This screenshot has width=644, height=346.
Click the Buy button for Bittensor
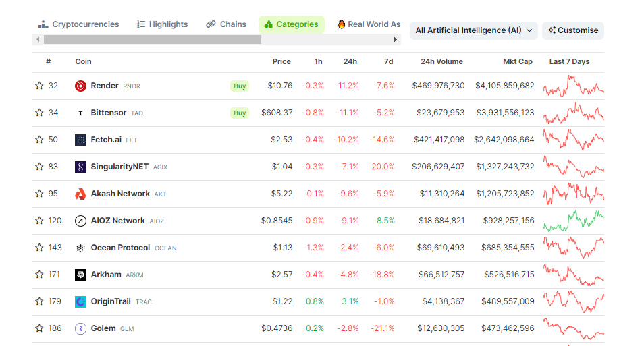click(x=240, y=113)
